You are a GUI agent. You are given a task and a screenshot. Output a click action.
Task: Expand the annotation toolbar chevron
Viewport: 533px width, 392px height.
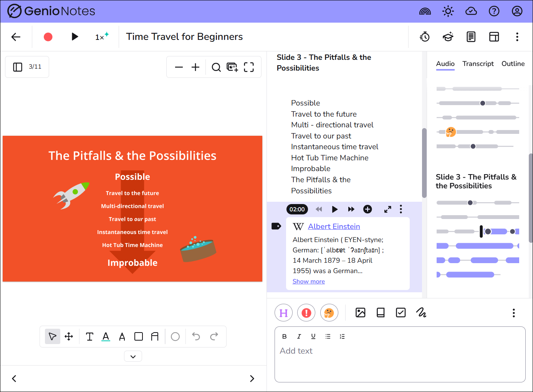pos(133,356)
